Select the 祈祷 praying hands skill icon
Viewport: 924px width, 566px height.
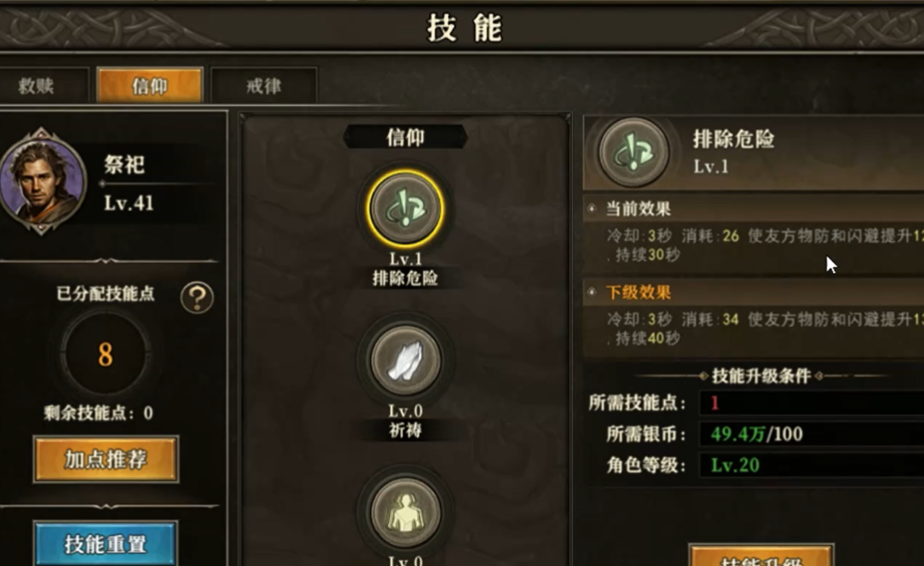coord(406,361)
